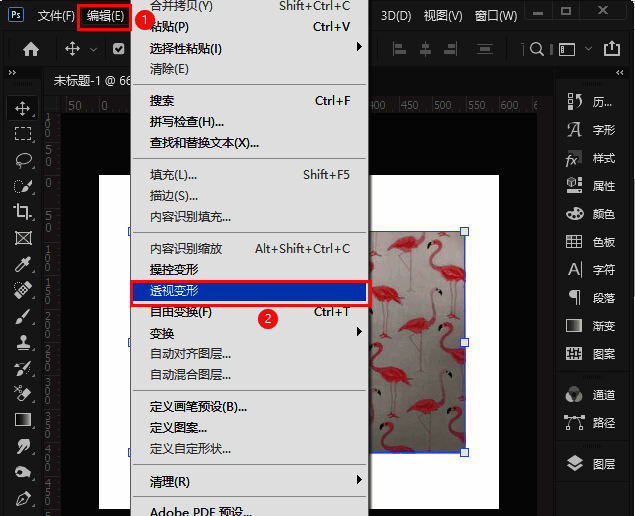Choose 透视变形 Perspective Warp
The width and height of the screenshot is (635, 516).
click(x=249, y=291)
